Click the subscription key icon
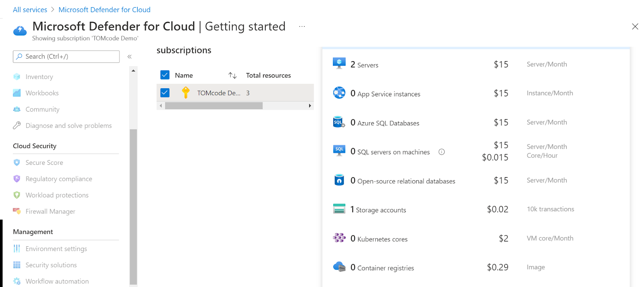Viewport: 644px width, 287px height. click(x=186, y=93)
